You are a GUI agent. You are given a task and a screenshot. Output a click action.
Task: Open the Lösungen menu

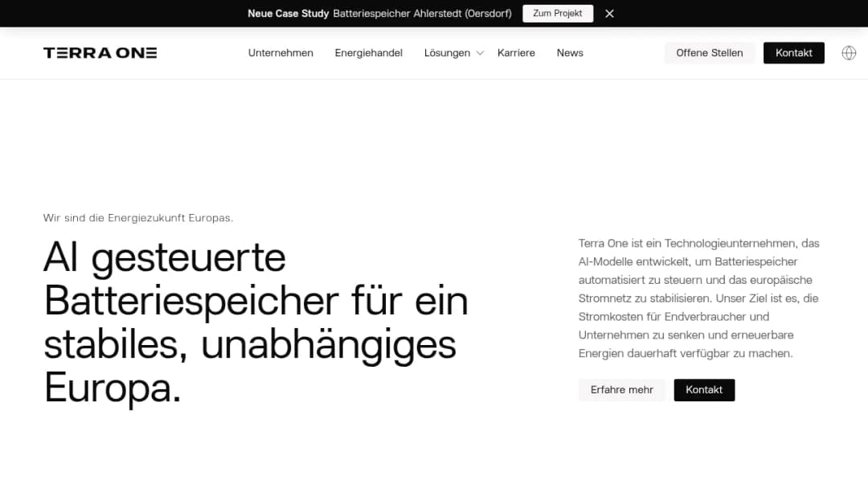448,52
